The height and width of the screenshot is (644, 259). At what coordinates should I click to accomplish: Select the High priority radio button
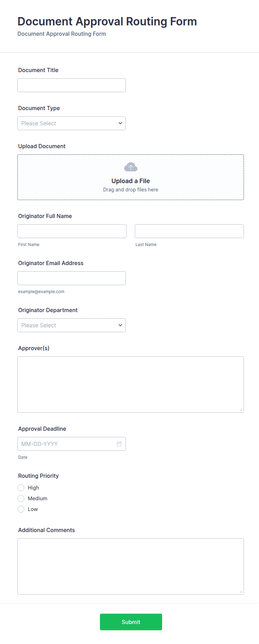21,488
